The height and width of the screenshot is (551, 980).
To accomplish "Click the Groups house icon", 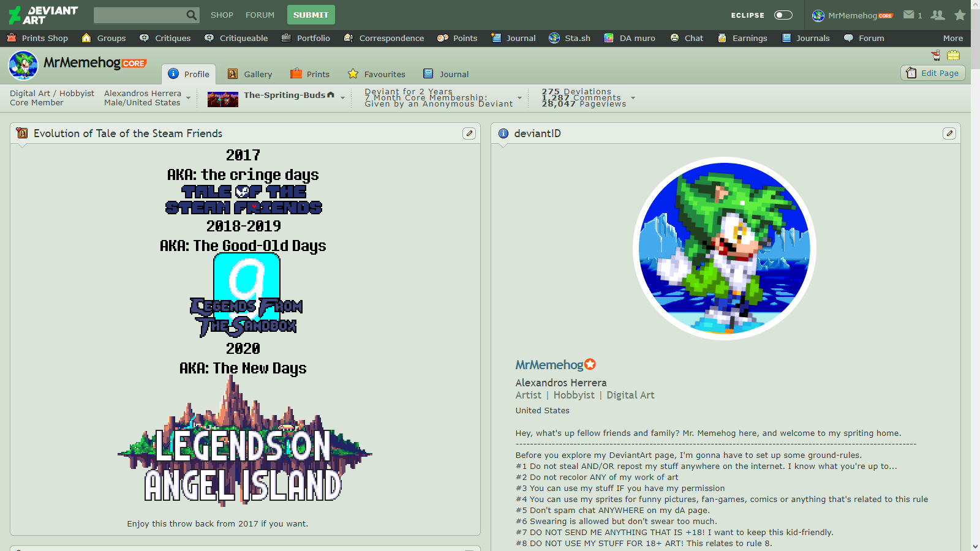I will (86, 38).
